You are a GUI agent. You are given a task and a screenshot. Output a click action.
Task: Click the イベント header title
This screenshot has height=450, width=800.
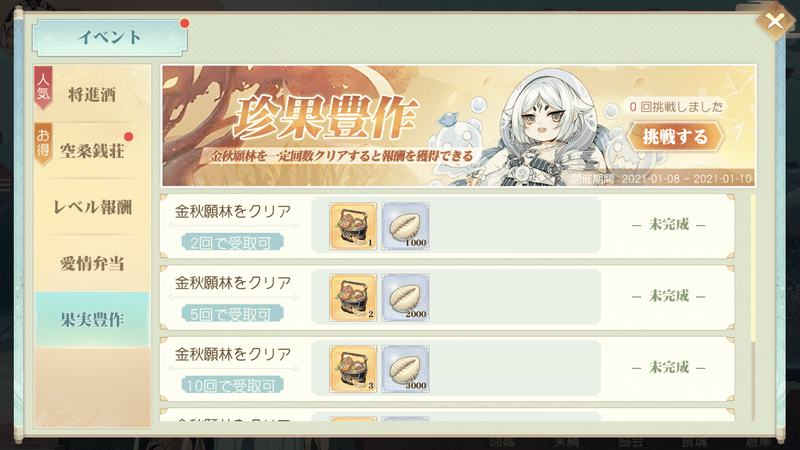pyautogui.click(x=110, y=37)
